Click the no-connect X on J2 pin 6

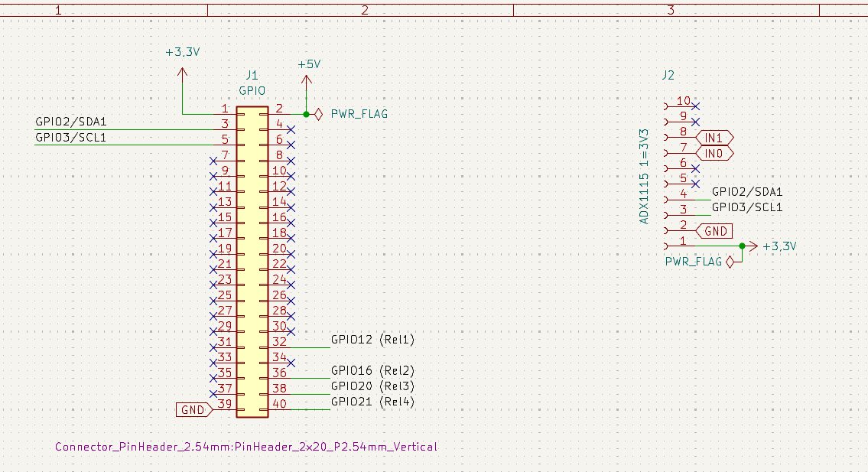(696, 168)
